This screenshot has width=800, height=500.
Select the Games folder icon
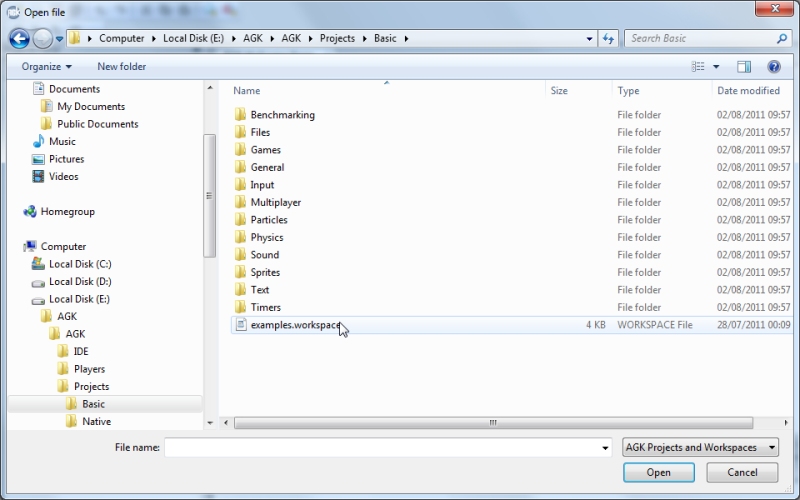point(240,149)
